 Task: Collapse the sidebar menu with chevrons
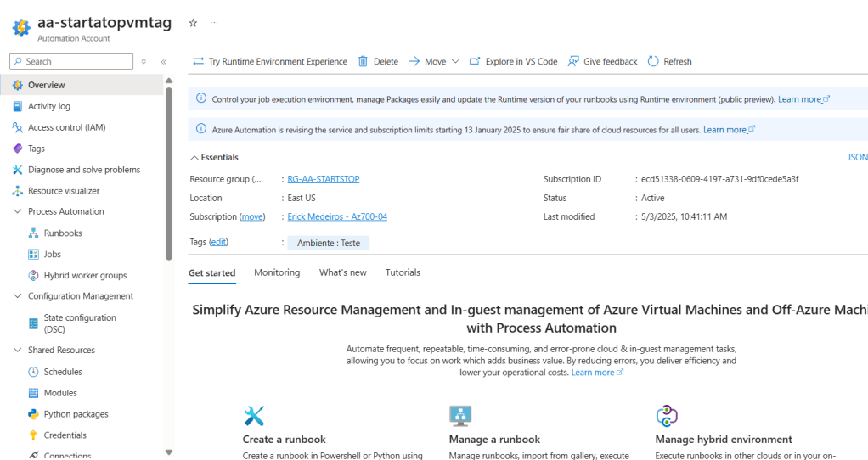pyautogui.click(x=163, y=62)
